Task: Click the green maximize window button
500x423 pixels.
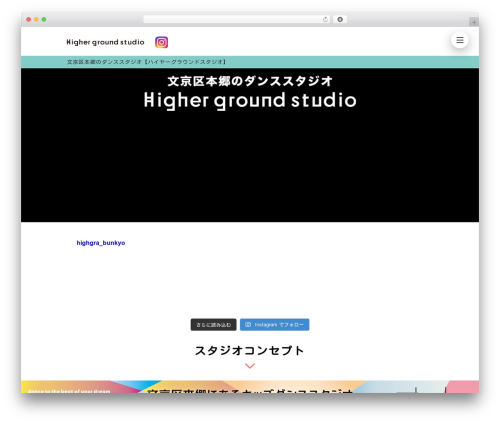Action: coord(44,20)
